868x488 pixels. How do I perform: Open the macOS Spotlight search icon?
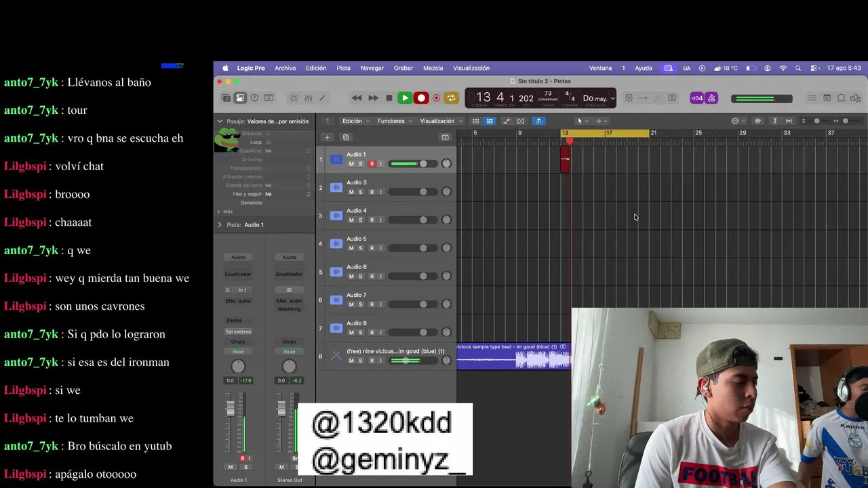798,68
